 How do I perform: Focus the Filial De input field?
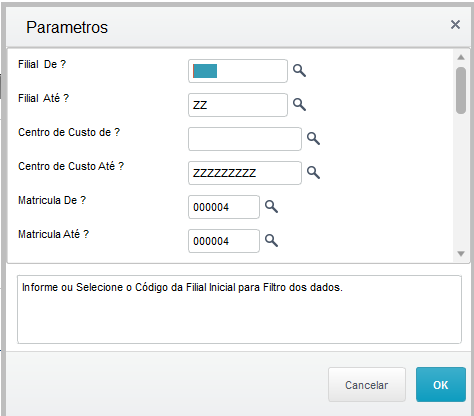pyautogui.click(x=238, y=71)
